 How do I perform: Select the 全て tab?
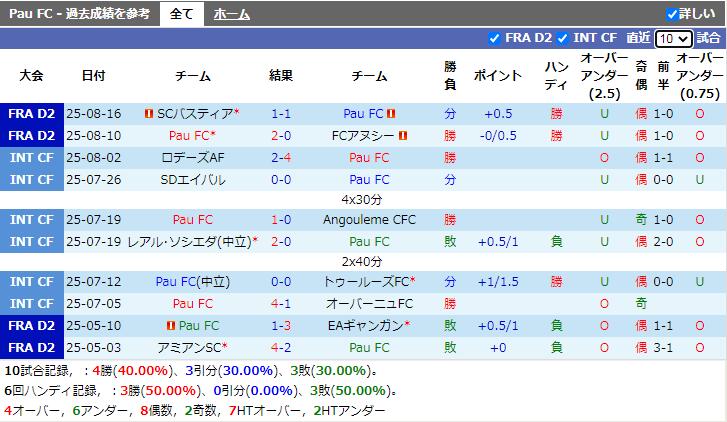tap(181, 14)
